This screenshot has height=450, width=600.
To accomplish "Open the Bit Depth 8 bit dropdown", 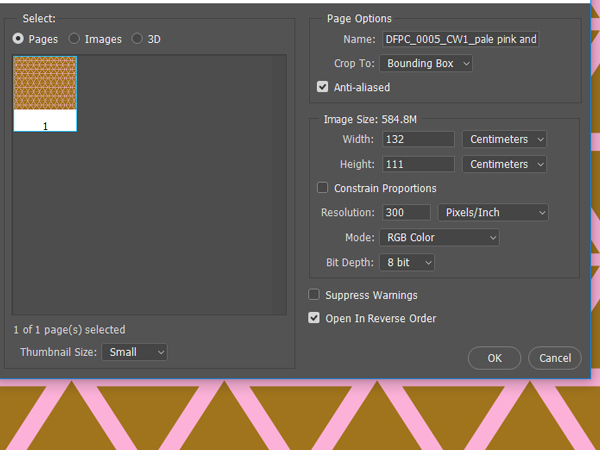I will (407, 262).
